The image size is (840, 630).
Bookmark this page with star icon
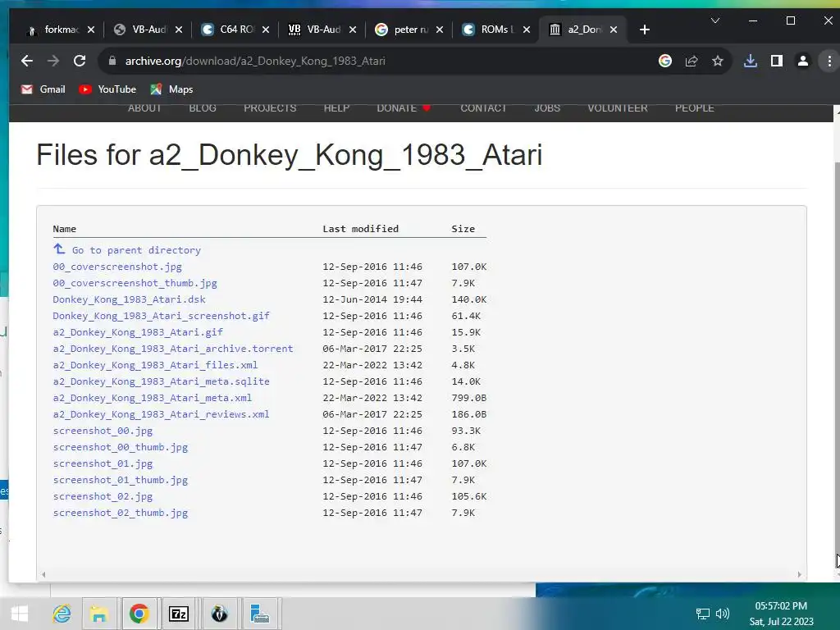tap(717, 61)
